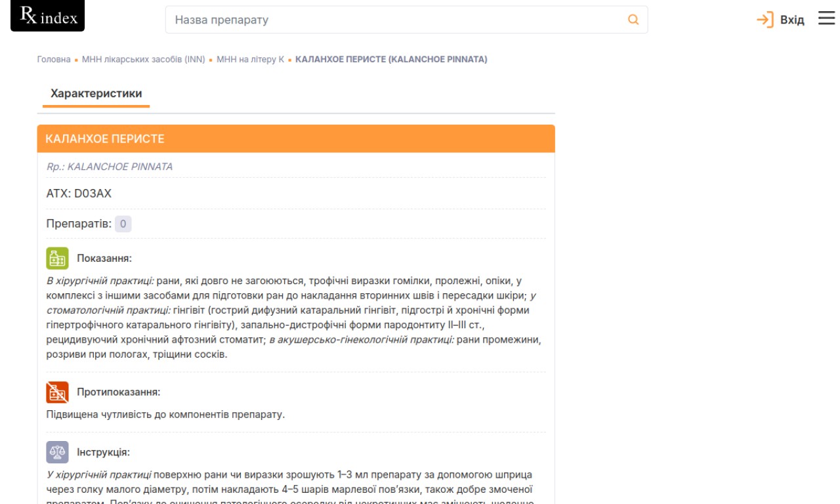Viewport: 840px width, 504px height.
Task: Click the Rx index logo
Action: click(48, 16)
